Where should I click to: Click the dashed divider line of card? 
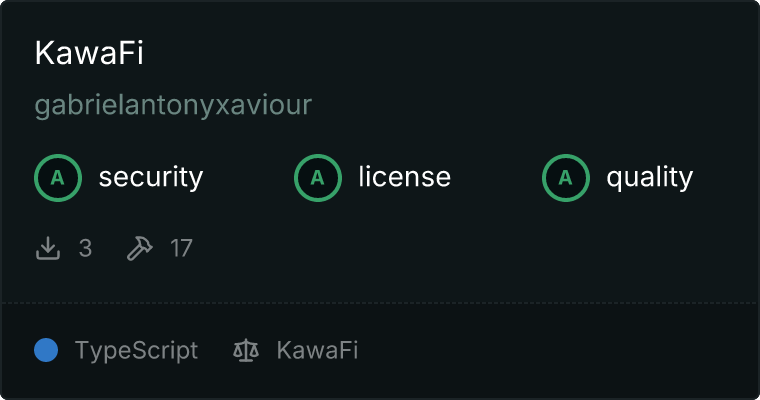380,303
